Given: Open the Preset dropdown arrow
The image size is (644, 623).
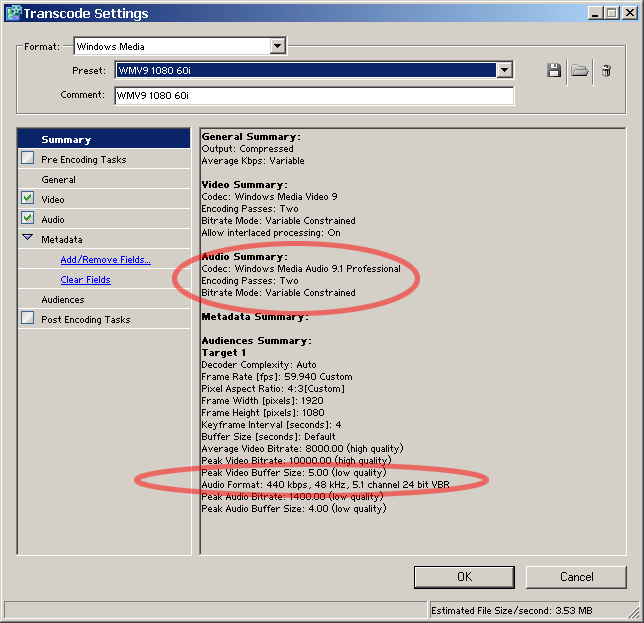Looking at the screenshot, I should point(504,70).
